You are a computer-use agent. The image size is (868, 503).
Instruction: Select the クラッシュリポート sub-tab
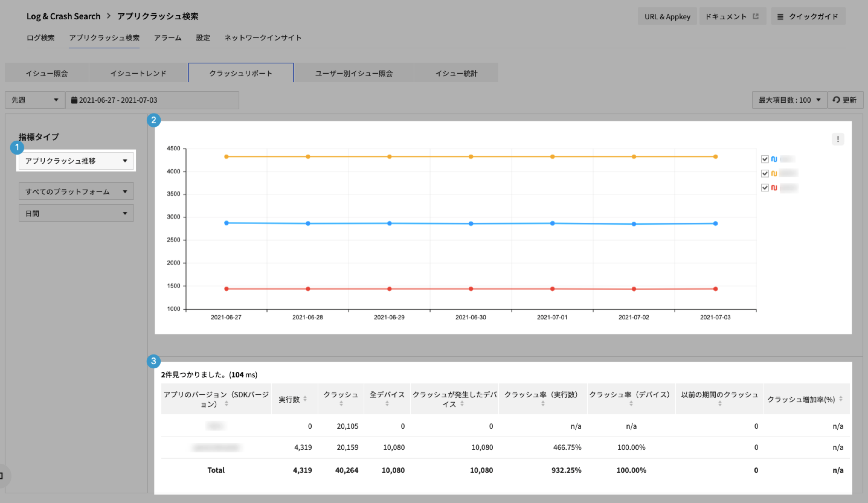click(241, 73)
